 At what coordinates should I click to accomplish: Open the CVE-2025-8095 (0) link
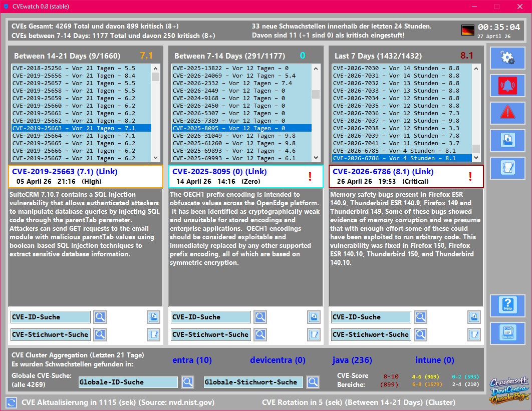click(219, 172)
